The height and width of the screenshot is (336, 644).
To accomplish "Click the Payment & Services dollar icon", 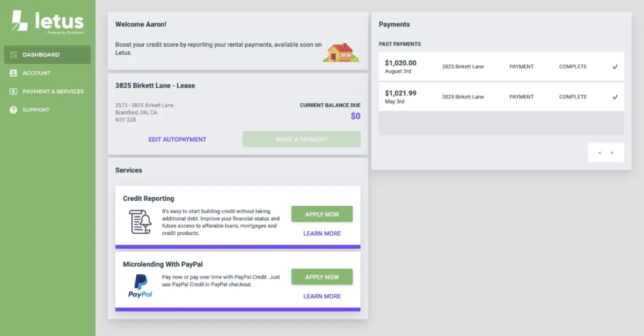I will pyautogui.click(x=13, y=92).
